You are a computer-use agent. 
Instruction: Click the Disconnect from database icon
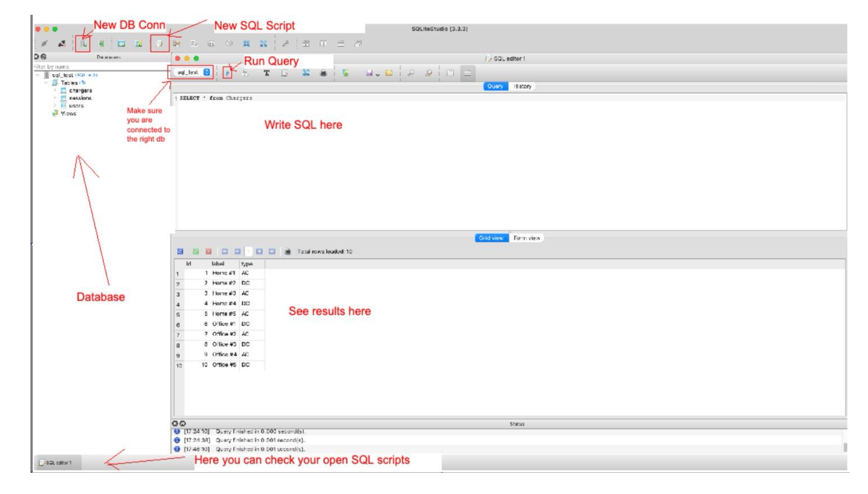[62, 43]
